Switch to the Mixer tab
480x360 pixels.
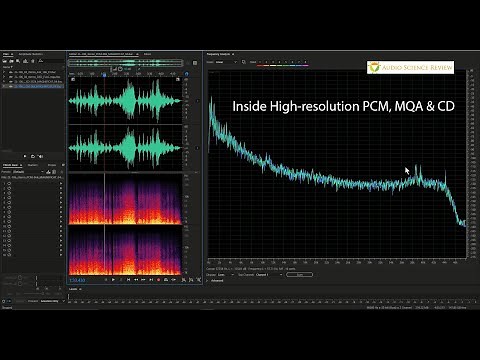(147, 54)
